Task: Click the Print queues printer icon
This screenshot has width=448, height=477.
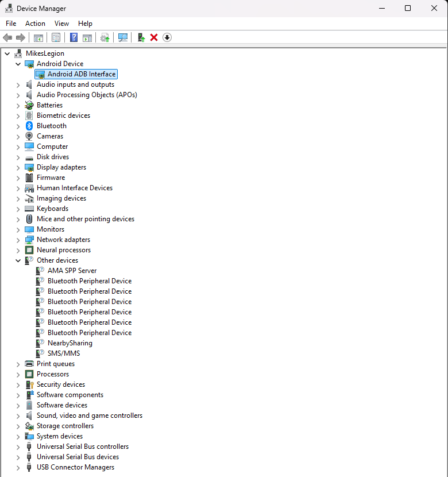Action: pos(29,364)
